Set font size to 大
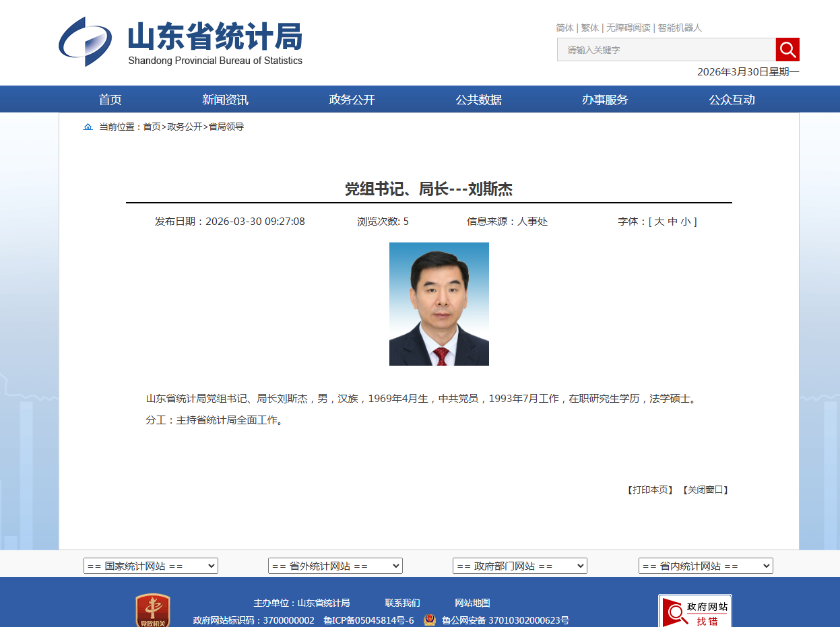This screenshot has width=840, height=627. 659,222
